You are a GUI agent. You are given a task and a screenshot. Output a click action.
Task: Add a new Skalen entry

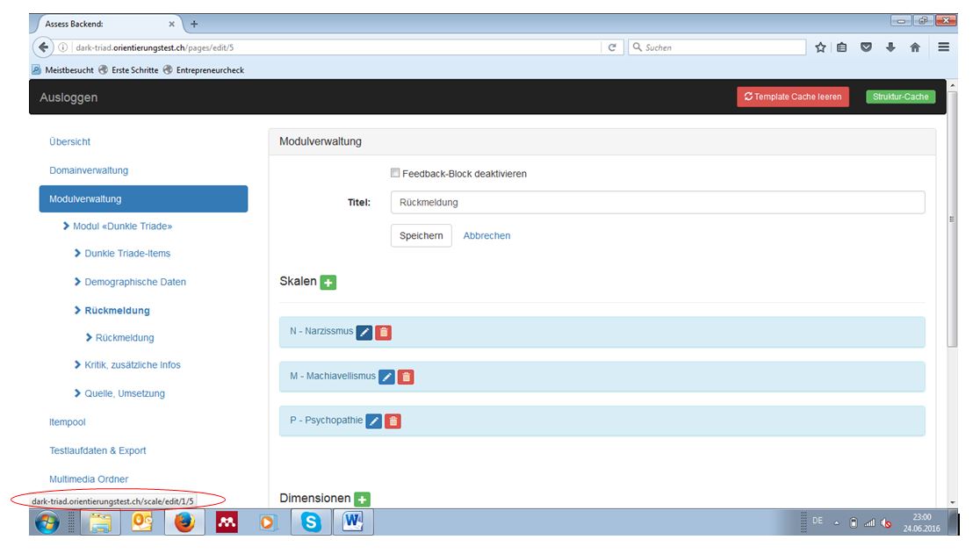[328, 283]
